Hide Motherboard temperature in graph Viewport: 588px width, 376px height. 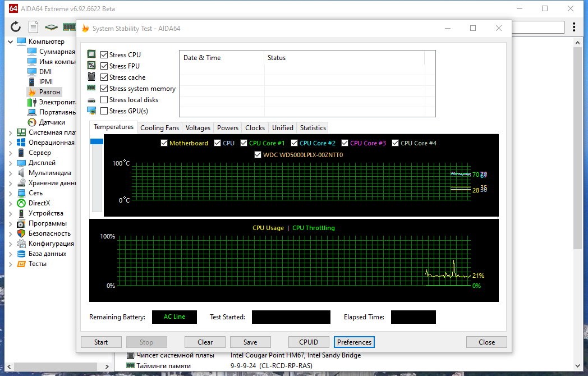point(164,143)
